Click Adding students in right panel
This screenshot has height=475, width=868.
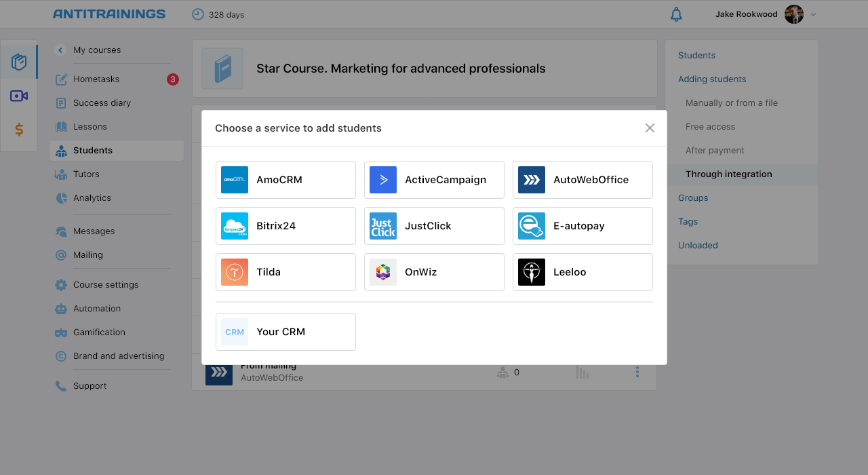(712, 79)
